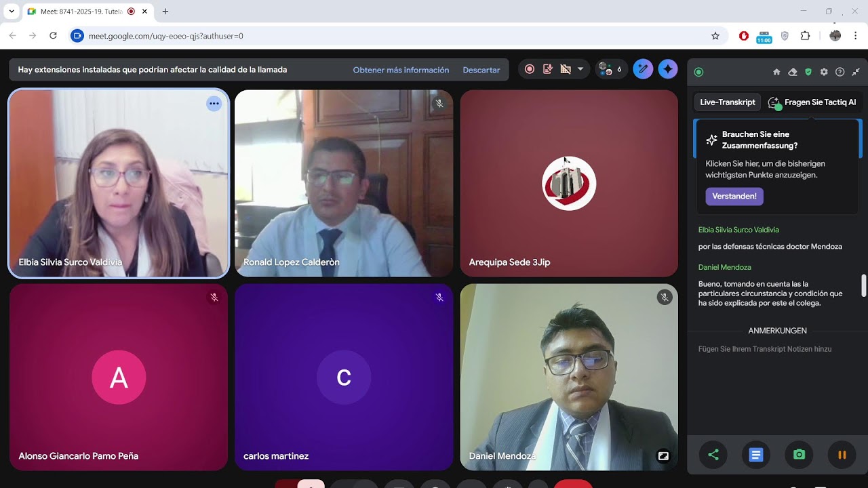868x488 pixels.
Task: Select the Arequipa Sede 3Jip video tile
Action: (569, 183)
